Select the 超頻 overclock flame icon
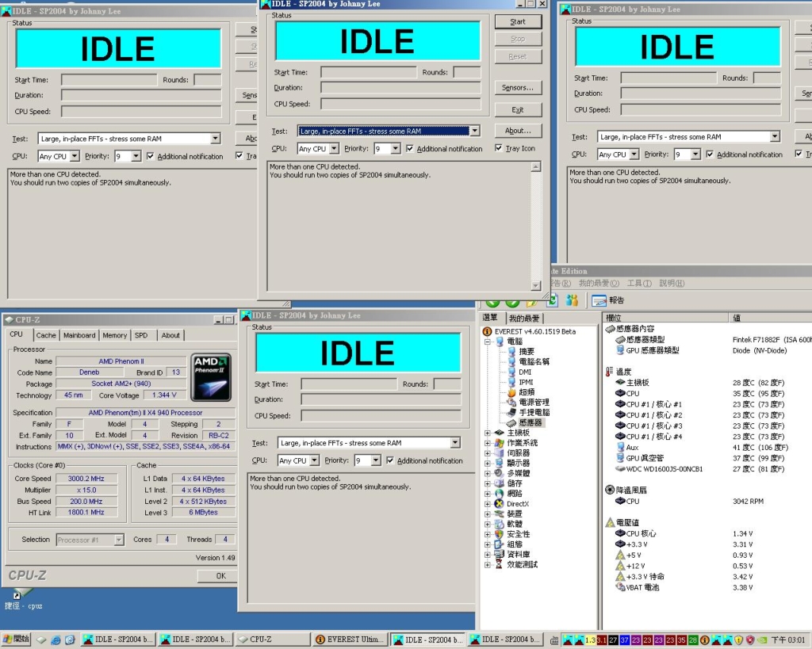812x649 pixels. point(511,392)
